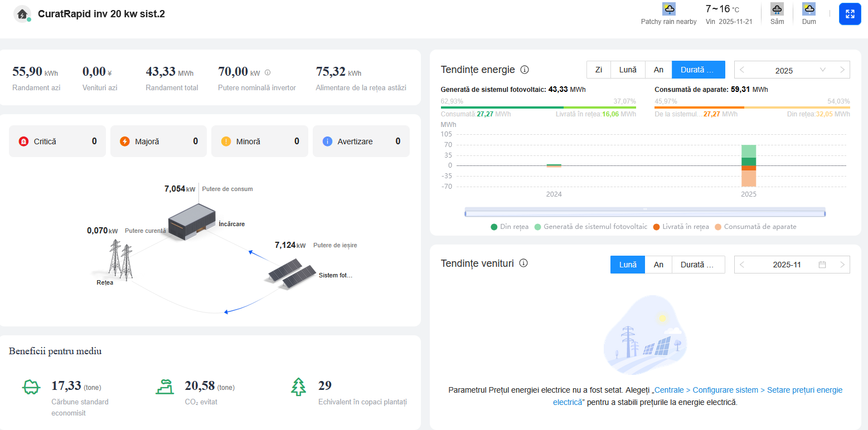Click the info icon next to Putere nominală invertor
Screen dimensions: 868x430
coord(268,72)
